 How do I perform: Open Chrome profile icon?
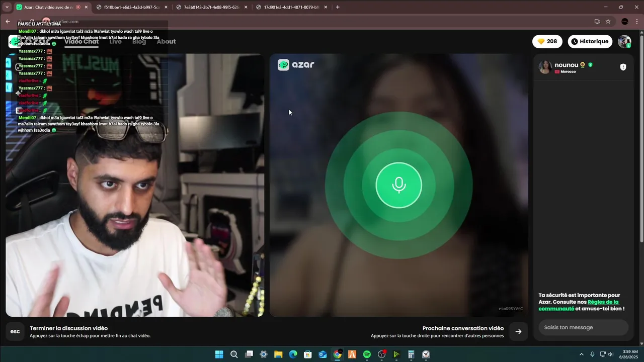coord(625,22)
